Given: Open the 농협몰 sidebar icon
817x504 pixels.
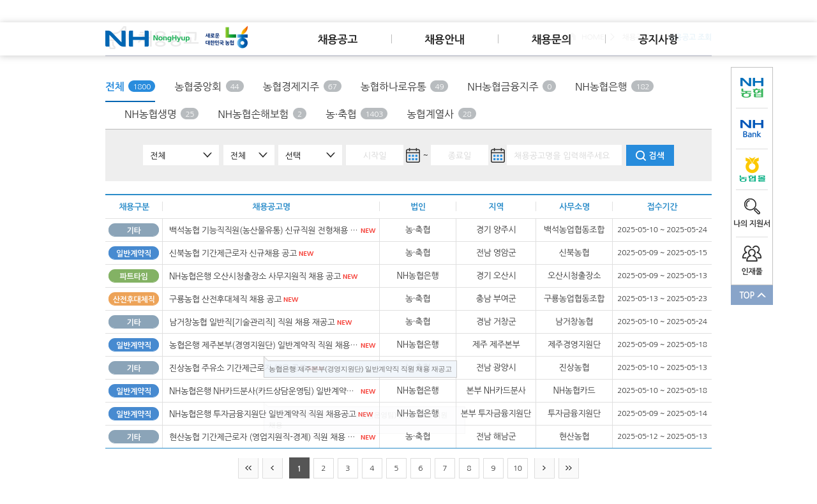Looking at the screenshot, I should coord(752,170).
